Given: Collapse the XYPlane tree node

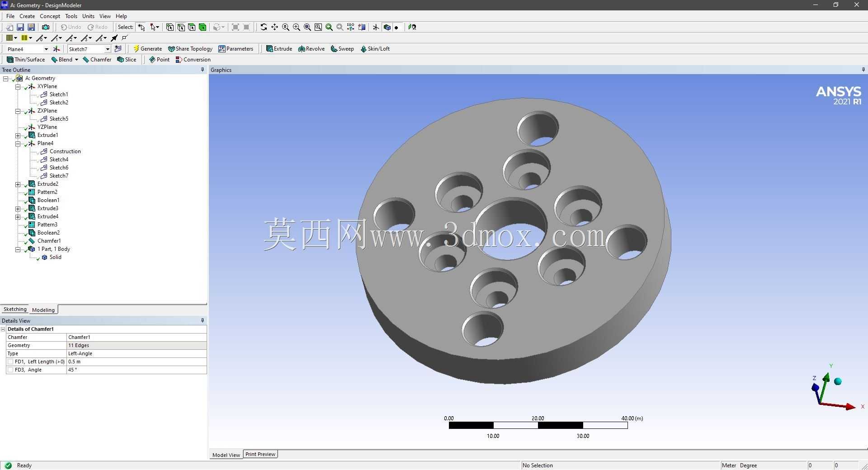Looking at the screenshot, I should pos(18,86).
